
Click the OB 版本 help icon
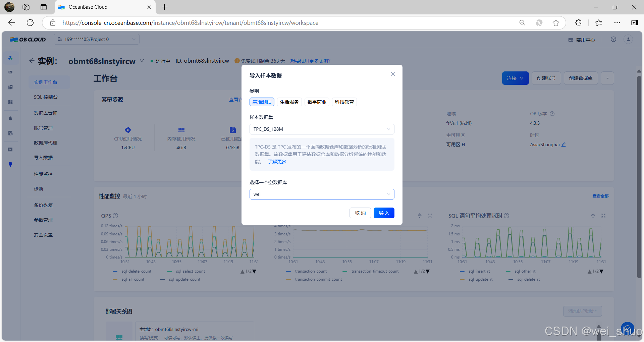click(552, 114)
